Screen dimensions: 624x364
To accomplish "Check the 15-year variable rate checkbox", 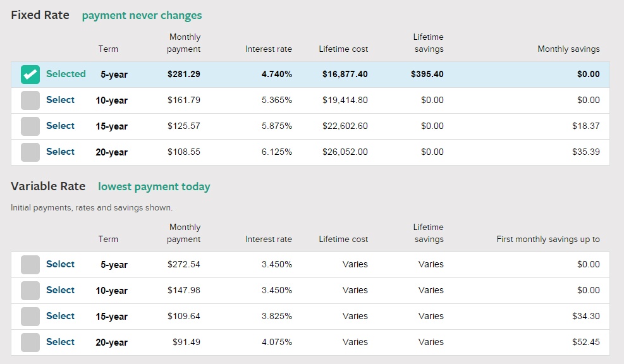I will click(30, 317).
